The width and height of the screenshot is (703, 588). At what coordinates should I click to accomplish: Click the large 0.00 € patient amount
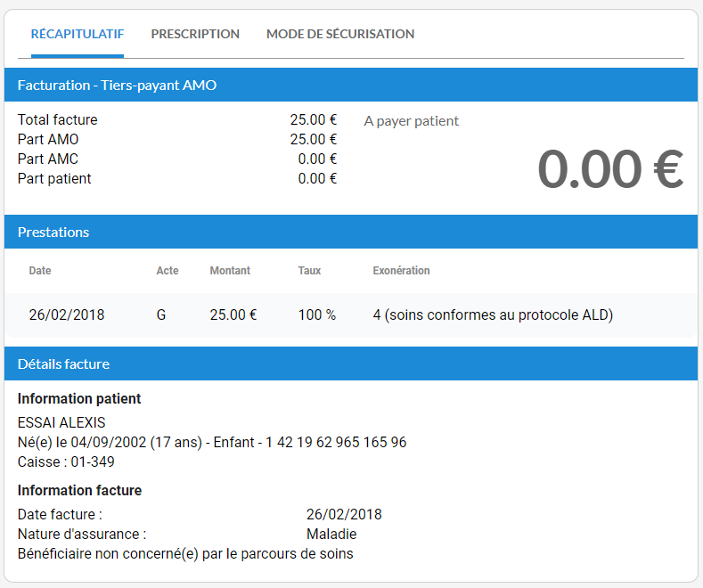coord(609,169)
